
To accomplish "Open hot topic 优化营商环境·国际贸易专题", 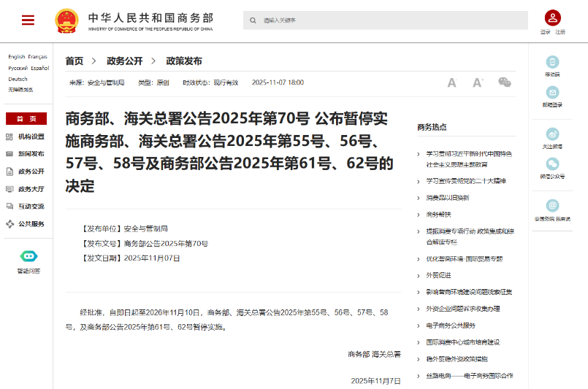I will point(465,258).
